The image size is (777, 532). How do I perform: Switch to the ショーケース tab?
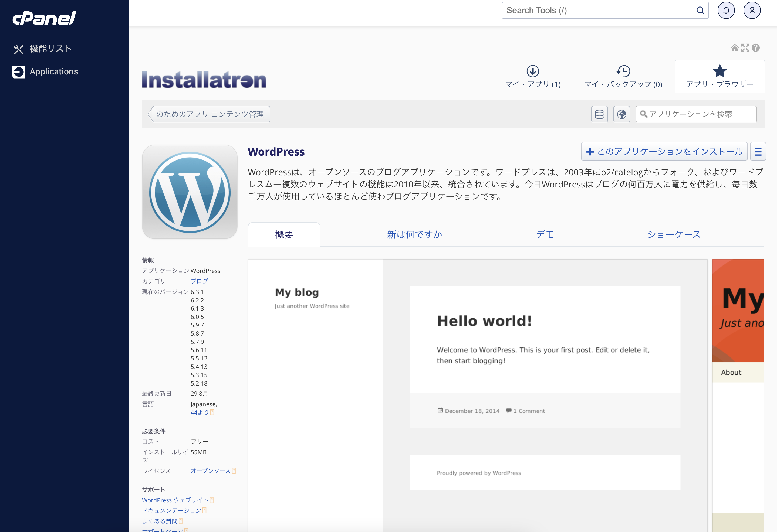click(x=674, y=234)
